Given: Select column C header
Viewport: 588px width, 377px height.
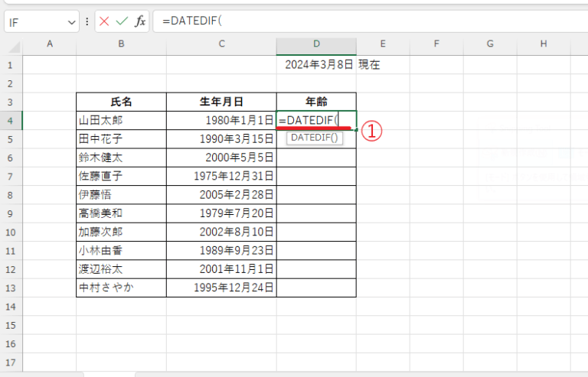Looking at the screenshot, I should 221,44.
